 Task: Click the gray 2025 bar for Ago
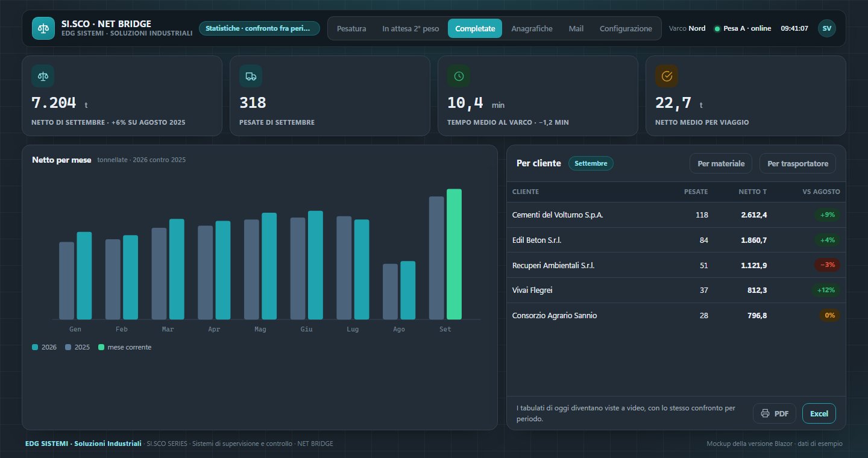(390, 292)
